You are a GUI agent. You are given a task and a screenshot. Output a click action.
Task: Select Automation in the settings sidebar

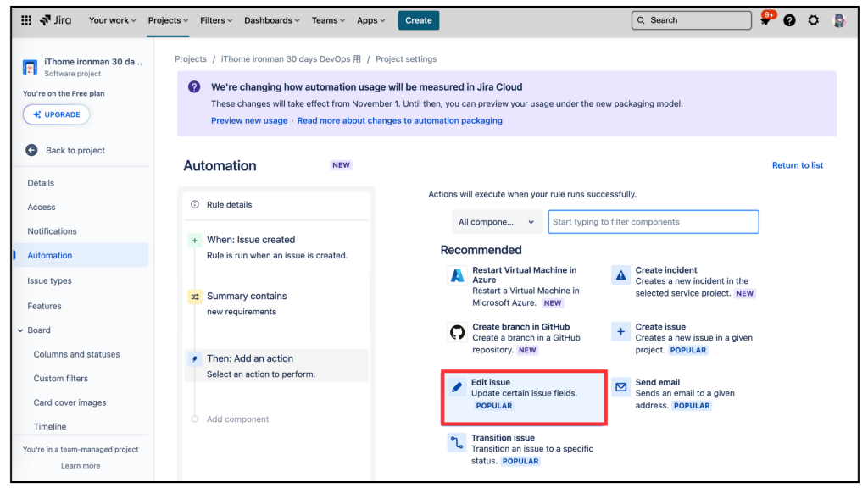81,255
